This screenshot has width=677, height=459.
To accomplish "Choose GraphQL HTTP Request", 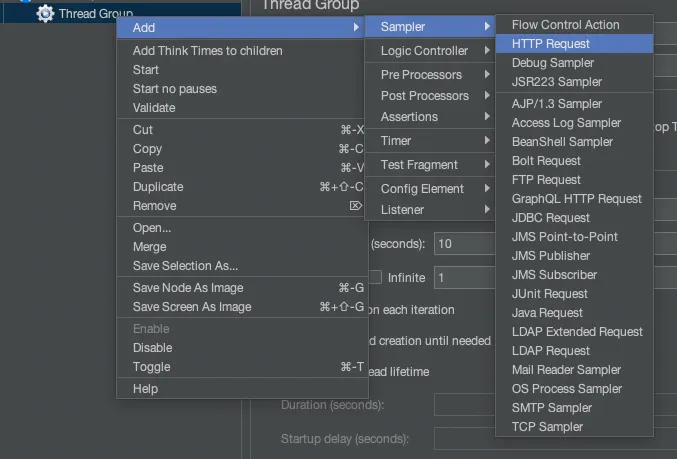I will coord(576,199).
